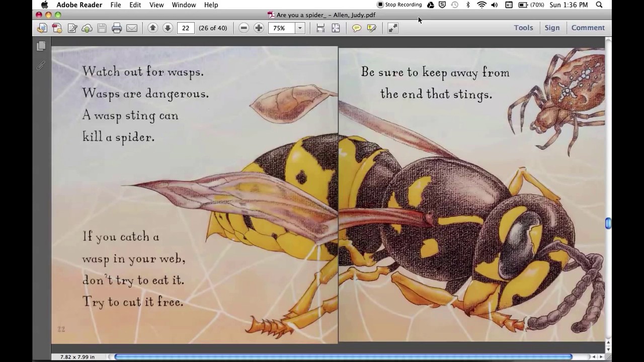Click Stop Recording in menu bar

click(399, 5)
